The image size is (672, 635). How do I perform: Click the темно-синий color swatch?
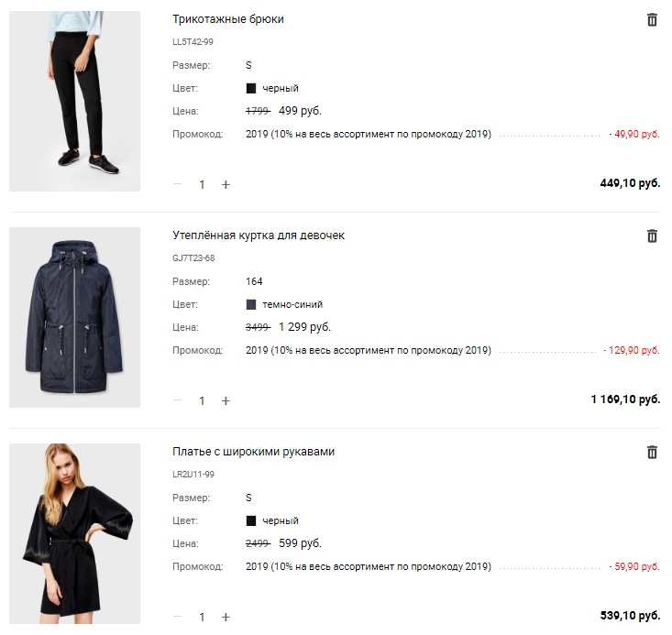(251, 304)
